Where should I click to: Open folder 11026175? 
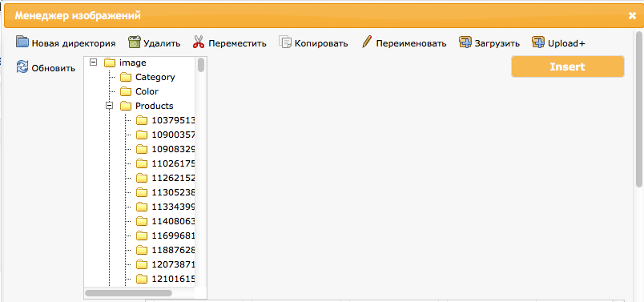(173, 163)
